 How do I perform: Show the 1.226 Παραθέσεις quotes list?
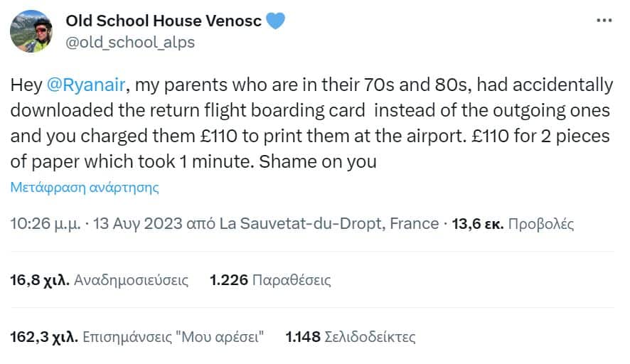pos(270,280)
